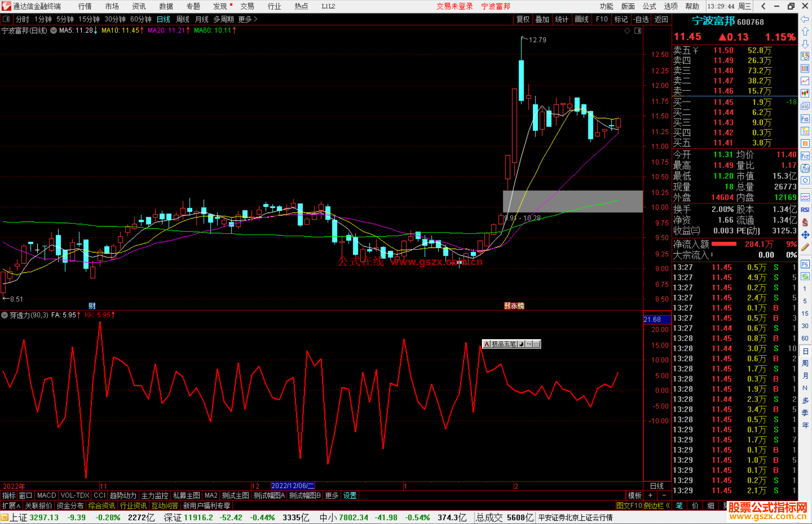Collapse the 侧边栏 sidebar at the bottom
Image resolution: width=812 pixels, height=524 pixels.
click(657, 506)
